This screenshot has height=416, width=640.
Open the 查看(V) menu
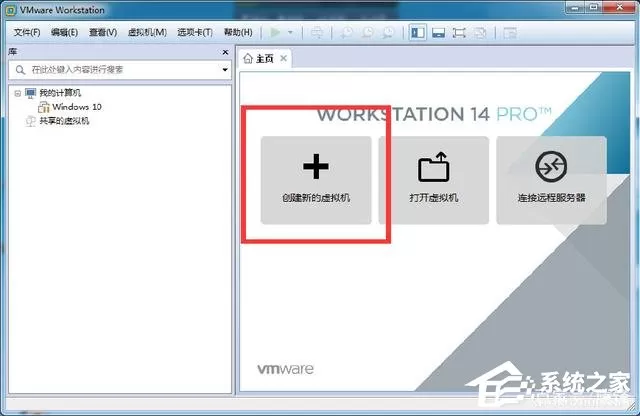pyautogui.click(x=103, y=32)
